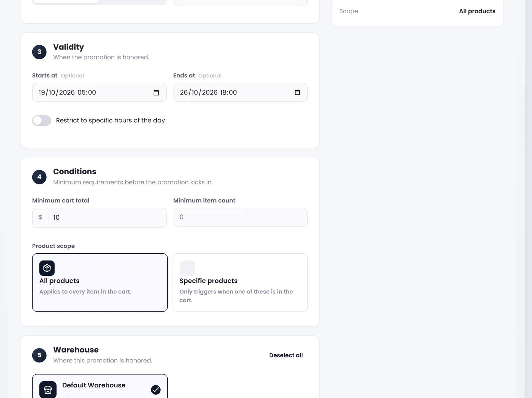Click the dollar sign in cart total field

coord(40,217)
